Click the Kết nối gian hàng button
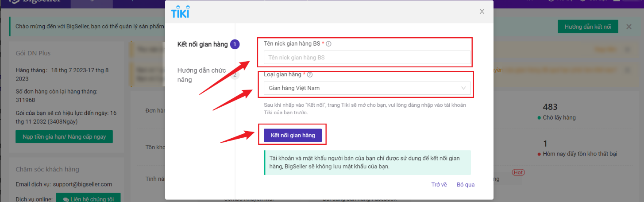 [293, 135]
